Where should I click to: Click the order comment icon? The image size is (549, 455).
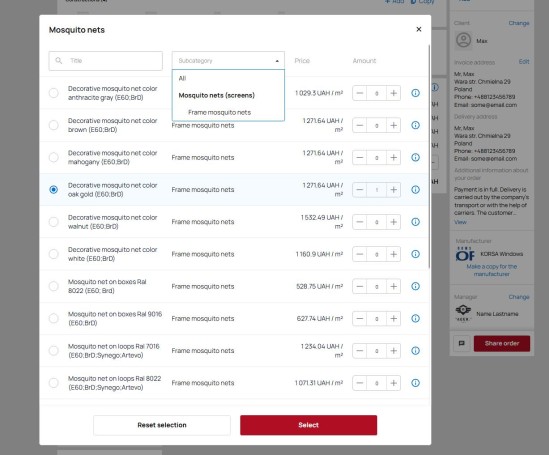click(461, 343)
